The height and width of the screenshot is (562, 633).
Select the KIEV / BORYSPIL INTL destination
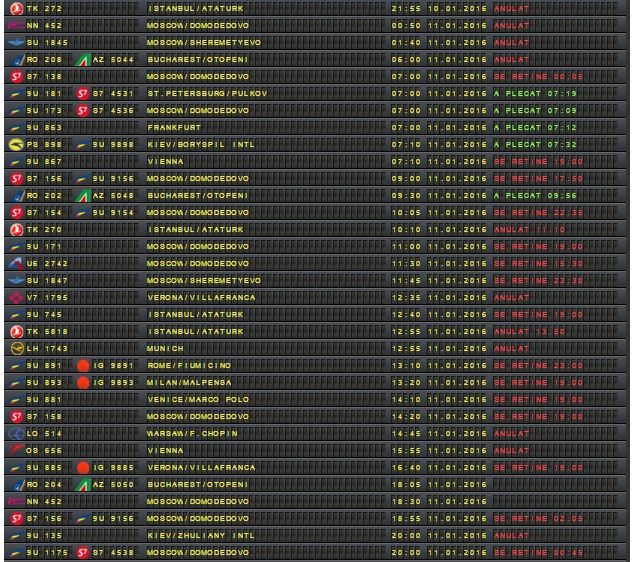tap(201, 145)
